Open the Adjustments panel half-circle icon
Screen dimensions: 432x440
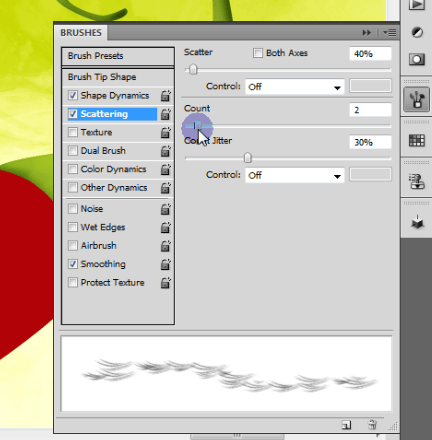click(x=417, y=32)
